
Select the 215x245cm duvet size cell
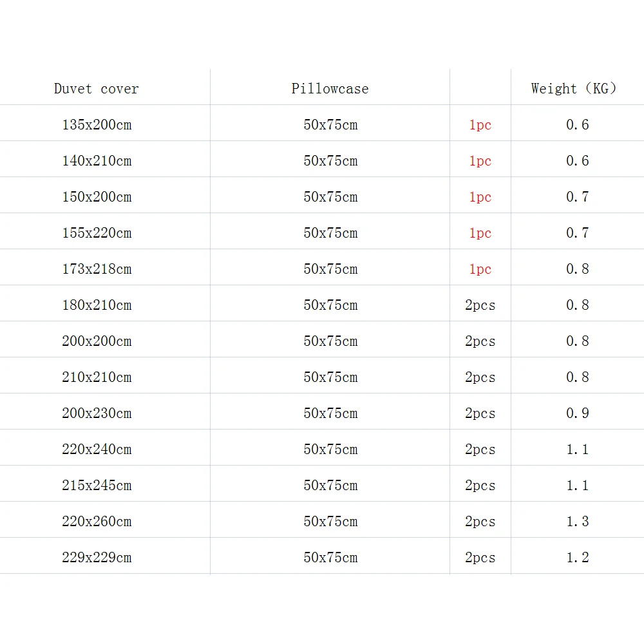(x=97, y=486)
